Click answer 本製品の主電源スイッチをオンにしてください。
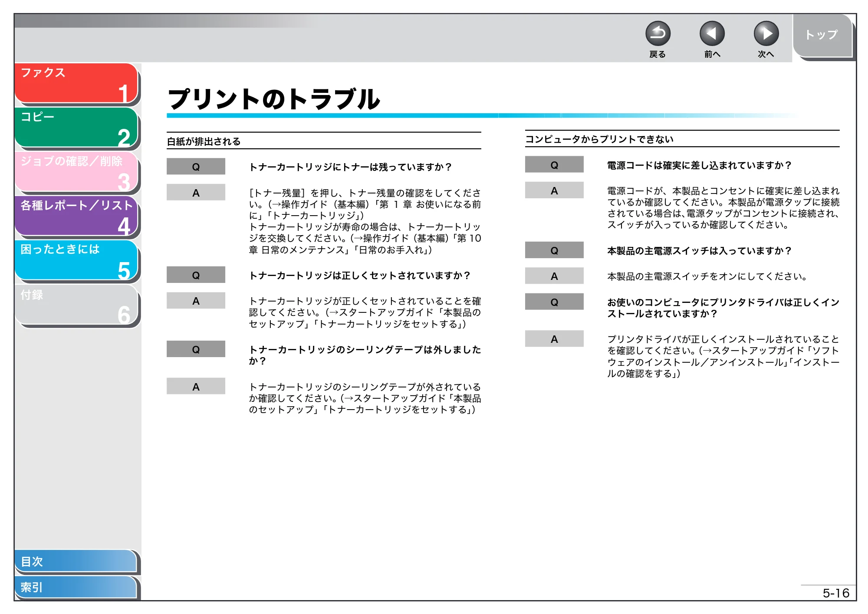The image size is (868, 614). [x=707, y=276]
